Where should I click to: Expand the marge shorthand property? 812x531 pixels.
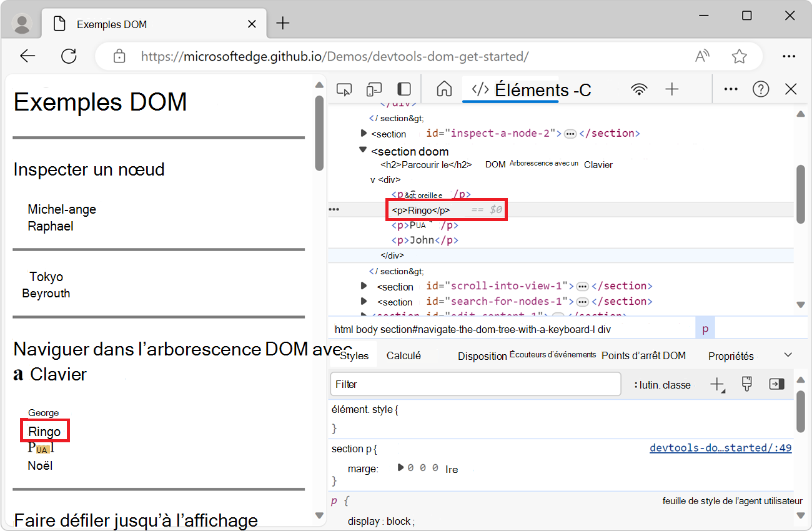pyautogui.click(x=400, y=468)
